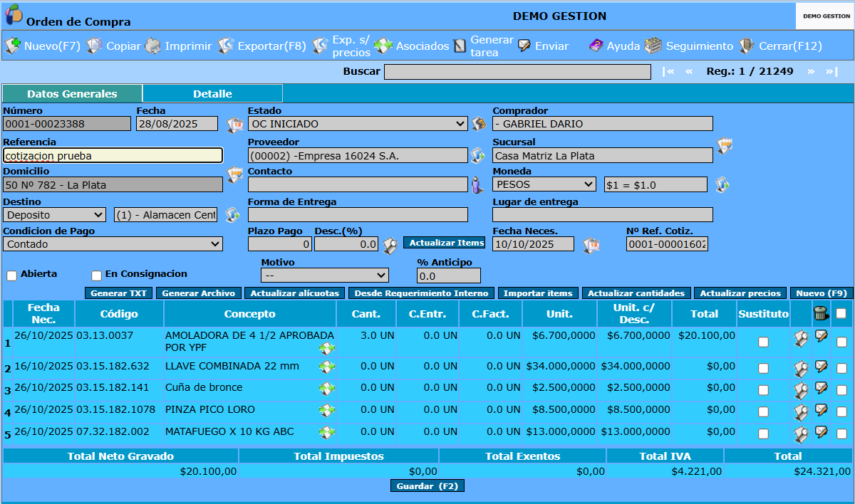Open the Destino dropdown showing Deposito
The width and height of the screenshot is (855, 504).
pos(55,215)
